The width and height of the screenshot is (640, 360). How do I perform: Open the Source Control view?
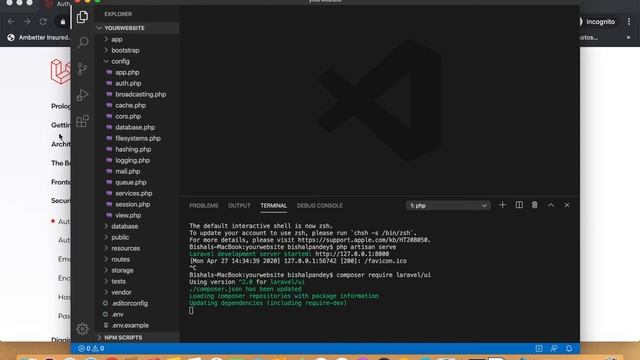point(82,69)
